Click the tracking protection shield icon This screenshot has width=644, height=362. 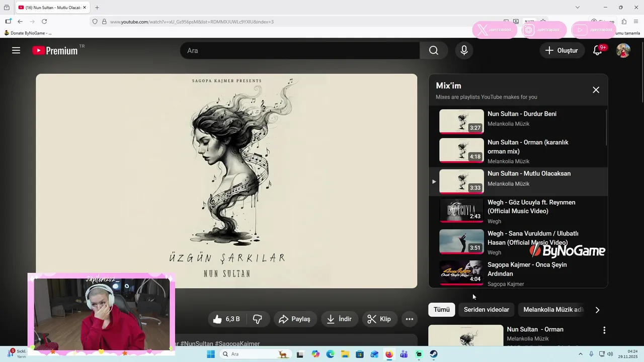tap(95, 22)
